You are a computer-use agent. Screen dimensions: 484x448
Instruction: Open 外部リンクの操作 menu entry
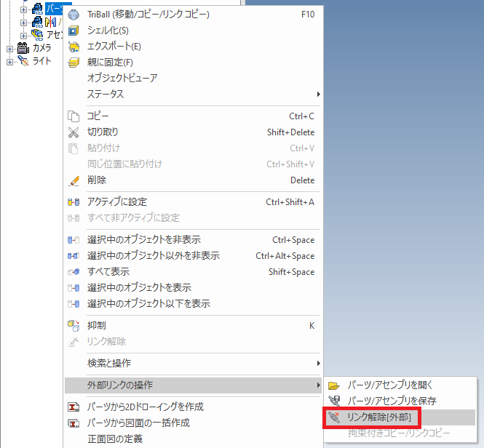(x=193, y=385)
